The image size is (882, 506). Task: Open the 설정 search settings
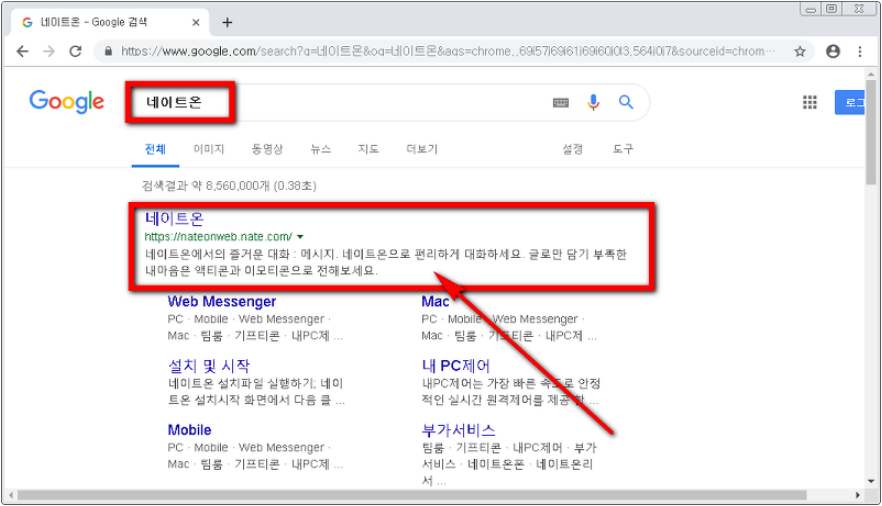(x=573, y=150)
